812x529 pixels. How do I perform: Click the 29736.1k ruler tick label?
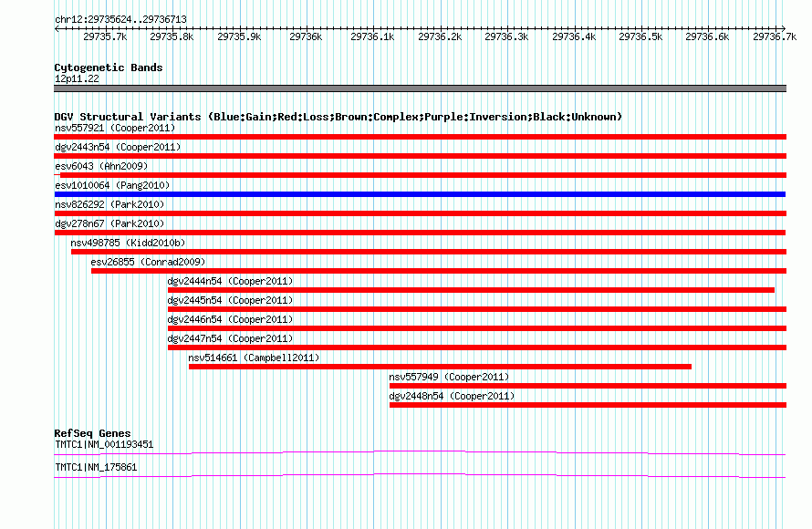372,36
